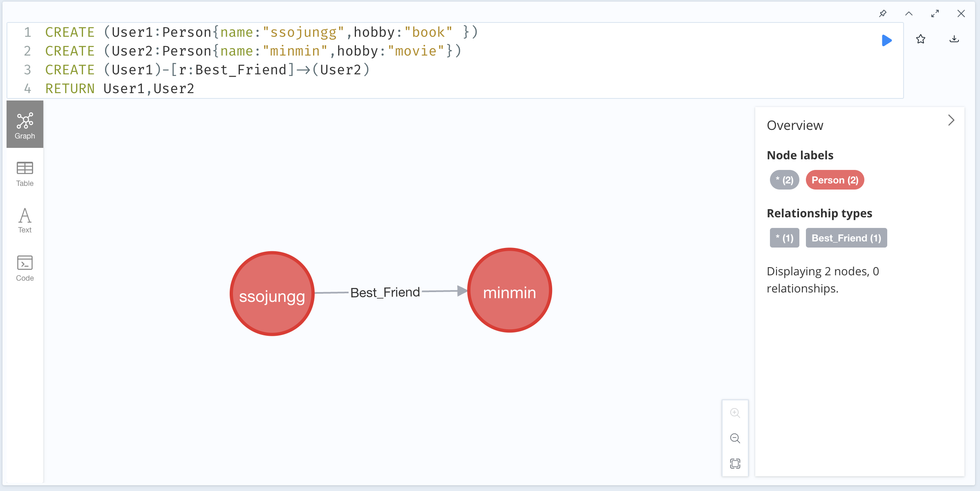Select the Graph view tab
The height and width of the screenshot is (491, 980).
tap(25, 125)
